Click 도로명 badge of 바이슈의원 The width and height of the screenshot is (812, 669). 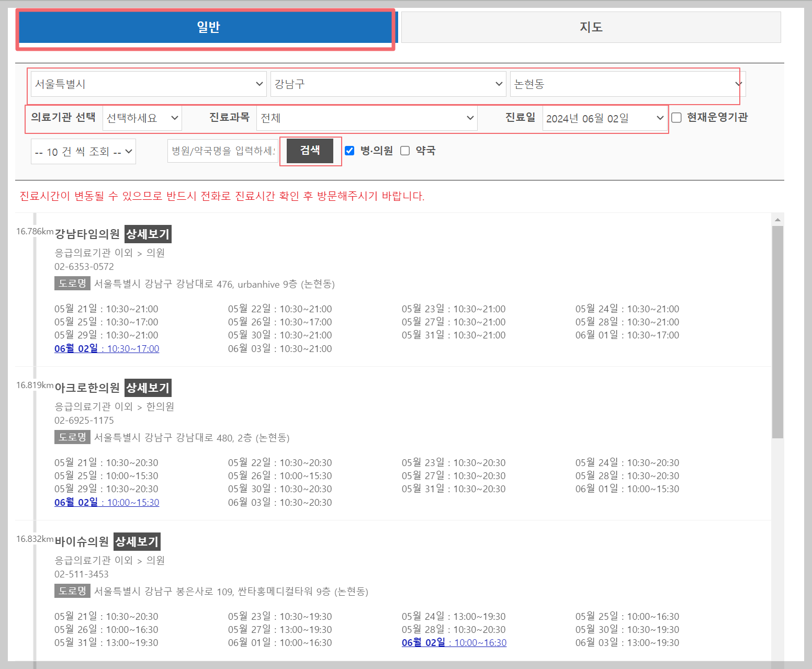(72, 591)
